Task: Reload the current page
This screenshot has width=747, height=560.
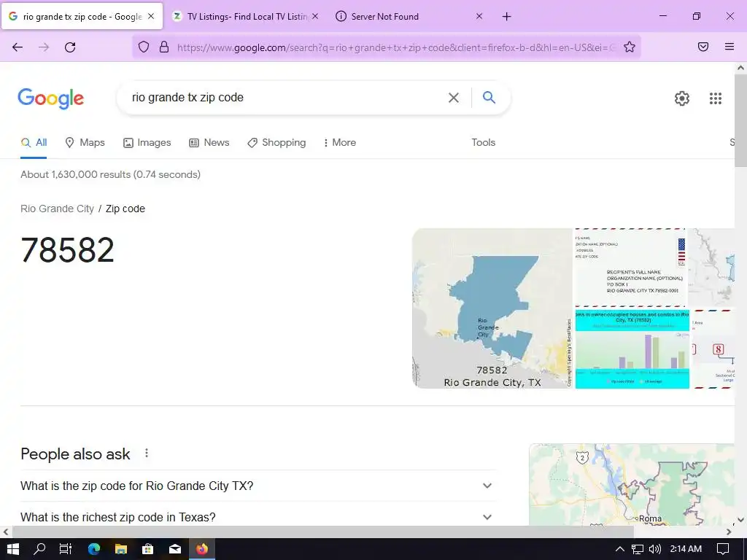Action: pos(70,47)
